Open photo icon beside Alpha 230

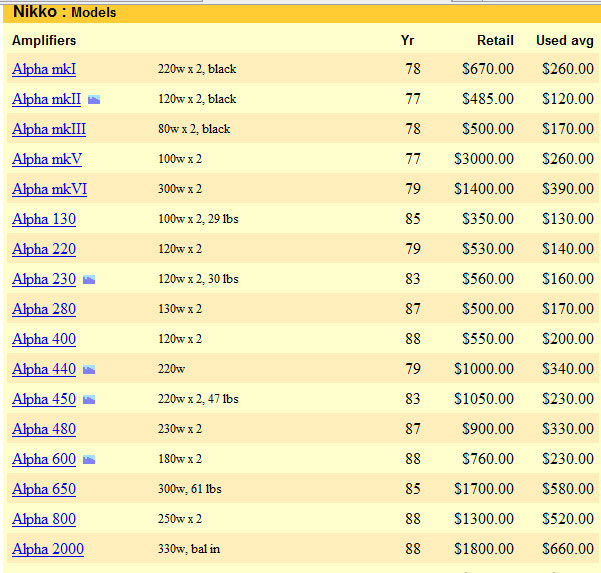click(x=89, y=280)
